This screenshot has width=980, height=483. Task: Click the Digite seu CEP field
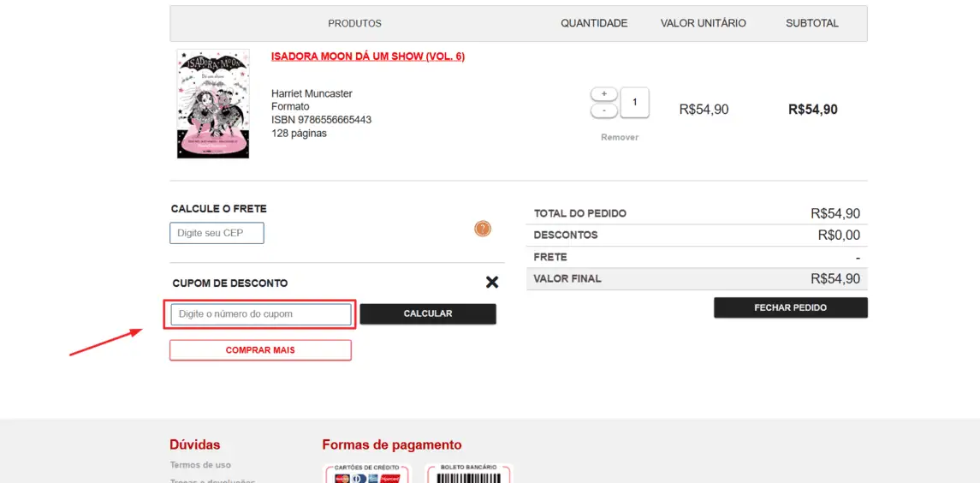click(x=217, y=233)
